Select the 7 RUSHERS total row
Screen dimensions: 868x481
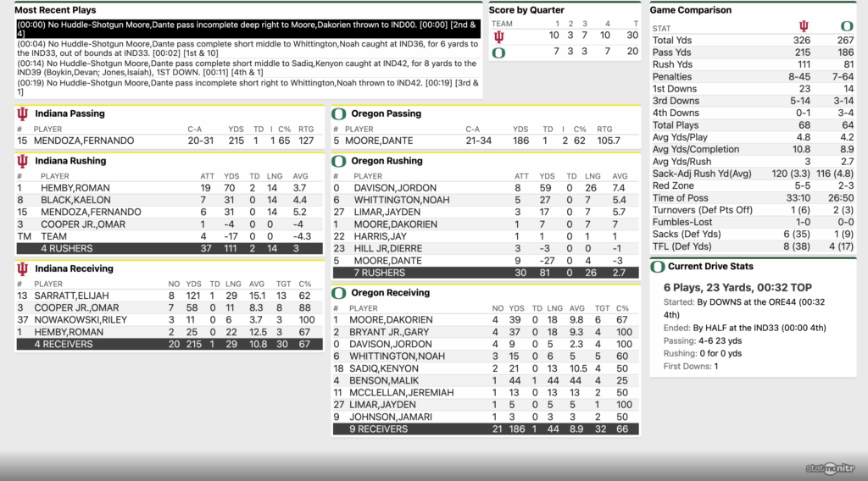(x=485, y=273)
